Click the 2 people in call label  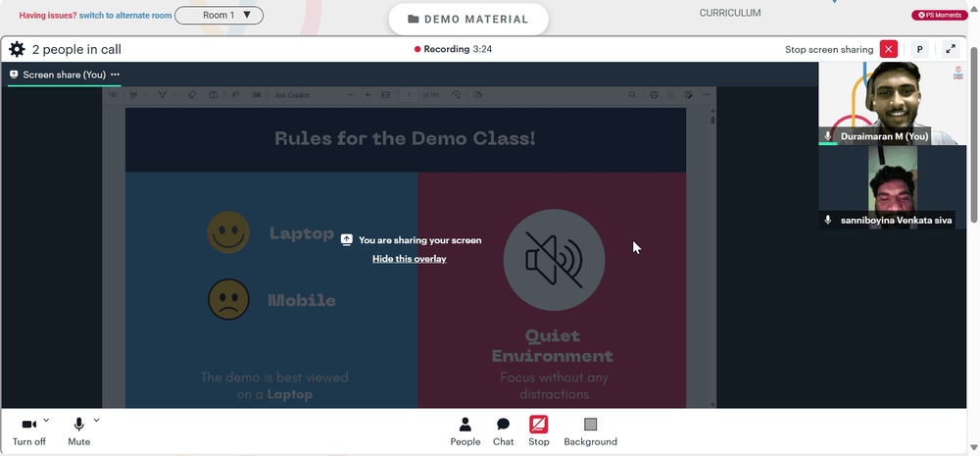pos(76,49)
